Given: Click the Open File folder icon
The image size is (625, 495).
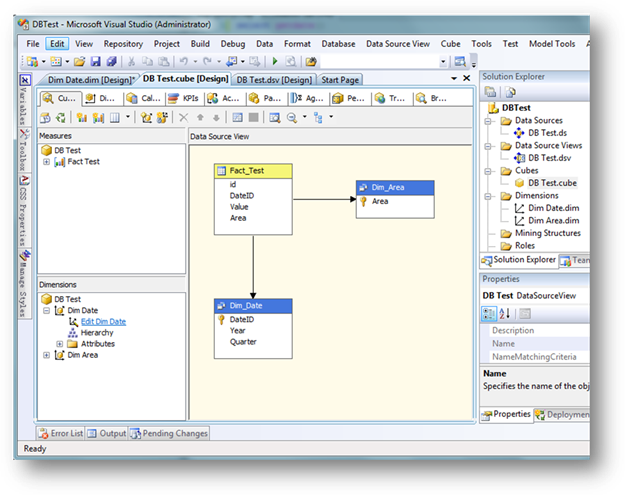Looking at the screenshot, I should [79, 61].
